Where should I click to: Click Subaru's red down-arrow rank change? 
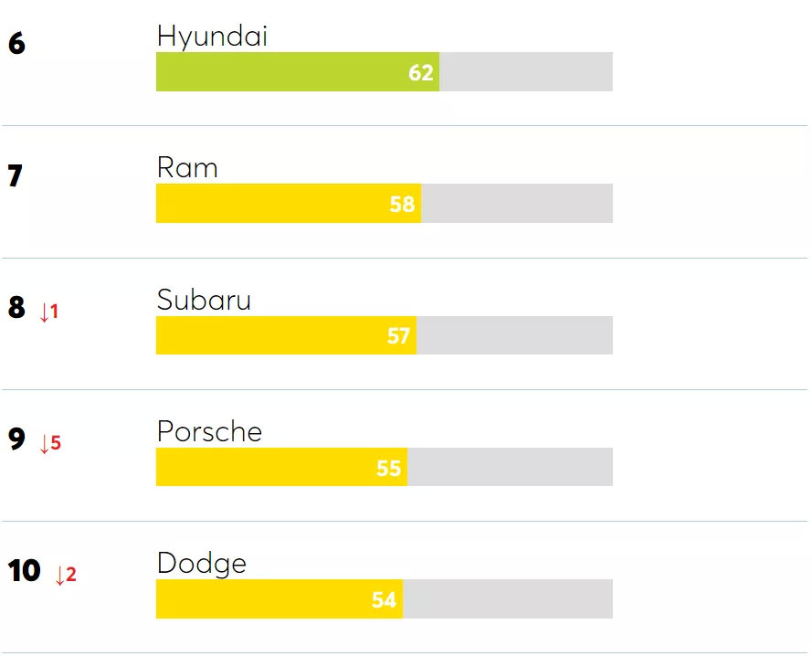(49, 312)
